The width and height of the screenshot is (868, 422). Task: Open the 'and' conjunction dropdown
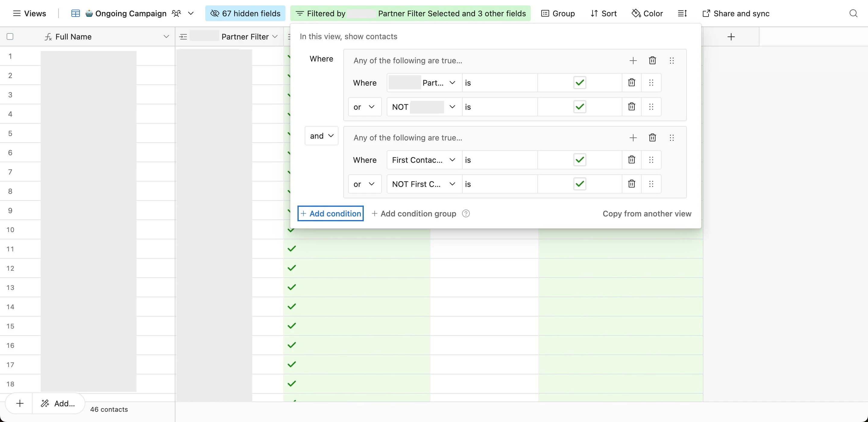(x=321, y=136)
